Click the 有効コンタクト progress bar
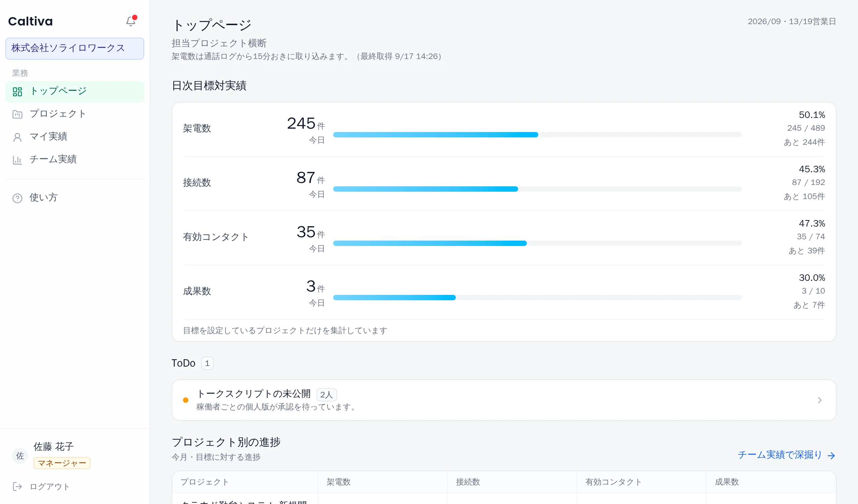 pyautogui.click(x=537, y=244)
